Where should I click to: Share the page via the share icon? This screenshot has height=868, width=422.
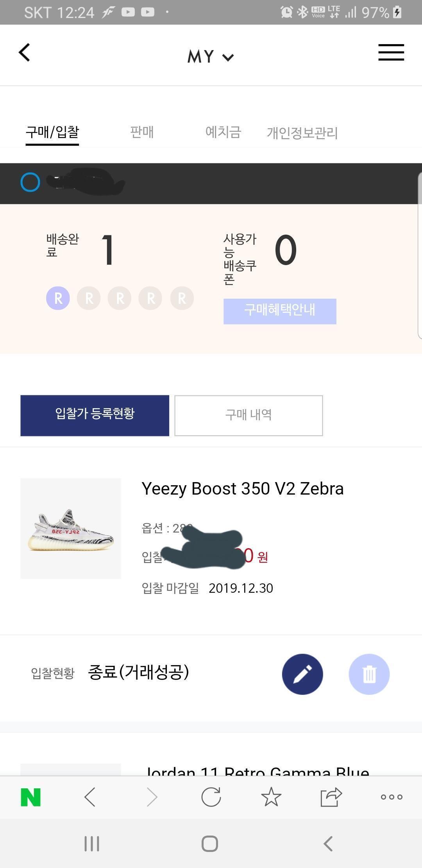(331, 797)
